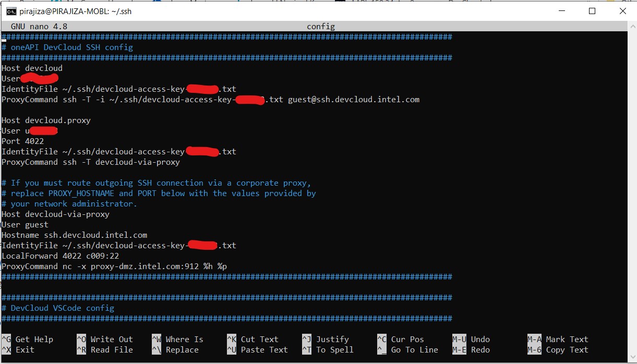Click the Go To Line shortcut

[414, 350]
